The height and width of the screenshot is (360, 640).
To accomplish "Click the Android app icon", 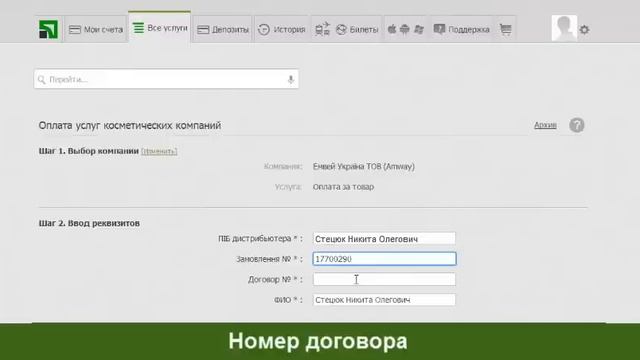I will pyautogui.click(x=405, y=29).
